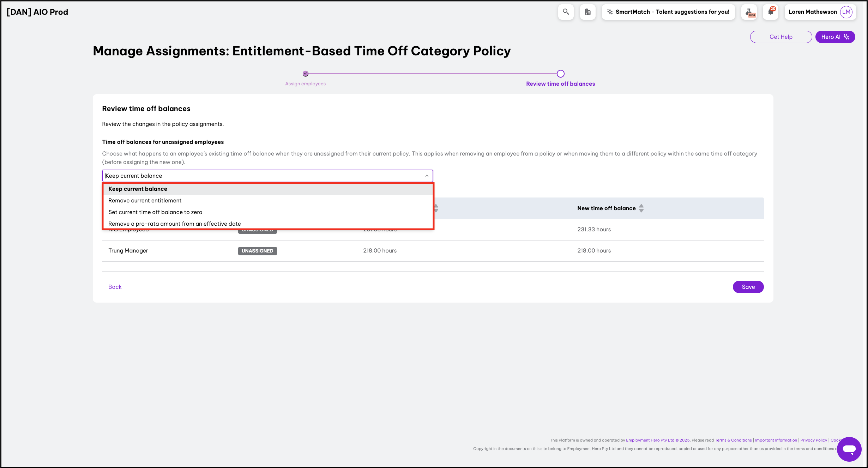The image size is (868, 468).
Task: Select Keep current balance option
Action: (x=138, y=189)
